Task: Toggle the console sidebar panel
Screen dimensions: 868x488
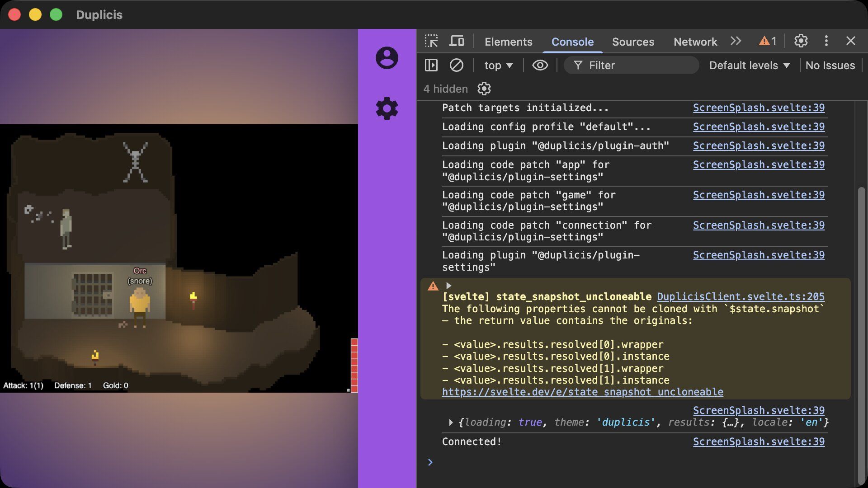Action: (431, 65)
